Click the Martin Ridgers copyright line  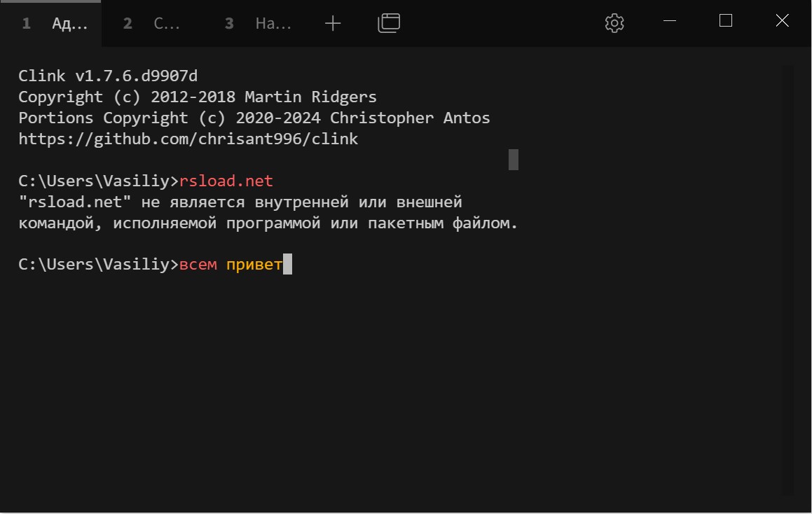(x=197, y=97)
